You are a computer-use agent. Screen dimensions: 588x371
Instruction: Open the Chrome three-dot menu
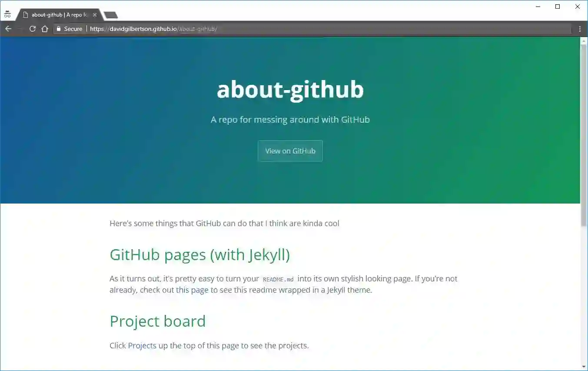pyautogui.click(x=580, y=29)
